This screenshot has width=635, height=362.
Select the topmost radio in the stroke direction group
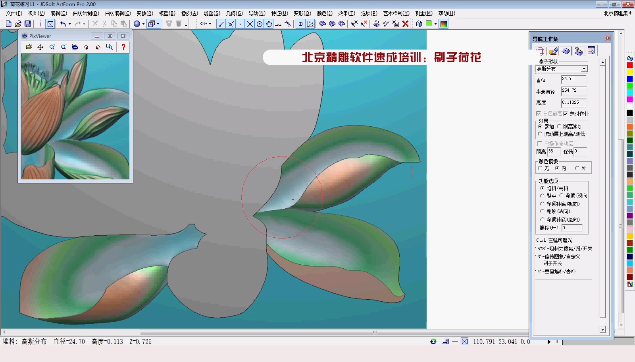[542, 188]
